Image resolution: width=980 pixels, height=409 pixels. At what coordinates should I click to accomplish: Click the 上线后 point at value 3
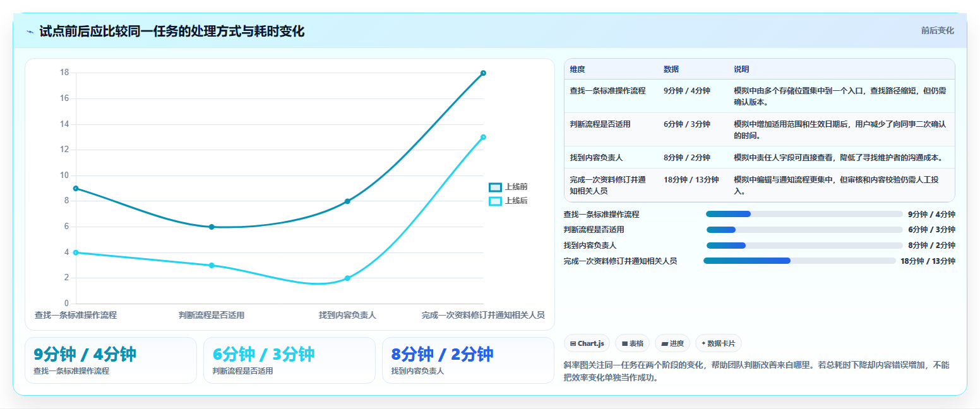pos(212,265)
